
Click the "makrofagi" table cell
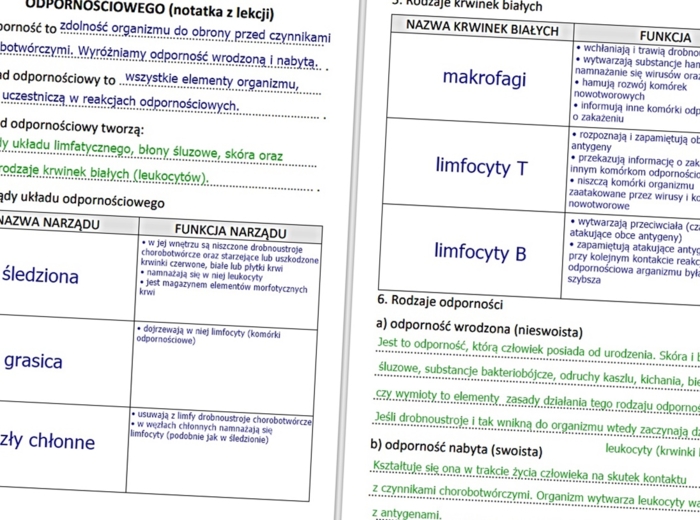click(x=483, y=79)
